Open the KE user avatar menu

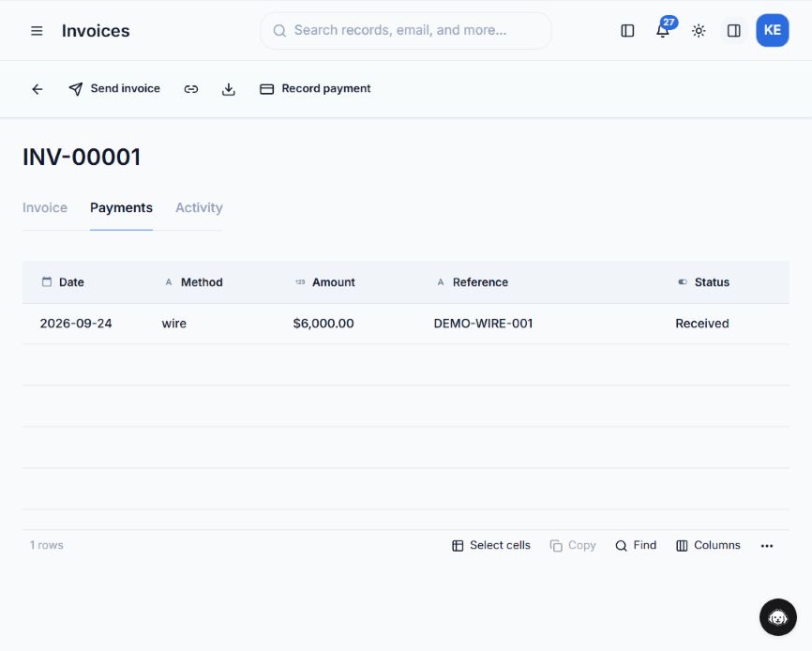pyautogui.click(x=772, y=31)
